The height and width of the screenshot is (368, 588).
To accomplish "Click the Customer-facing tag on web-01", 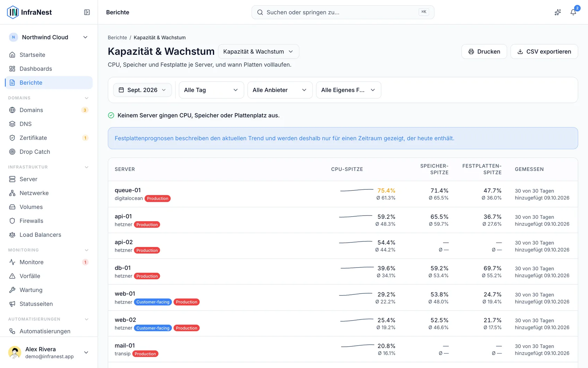I will (153, 302).
